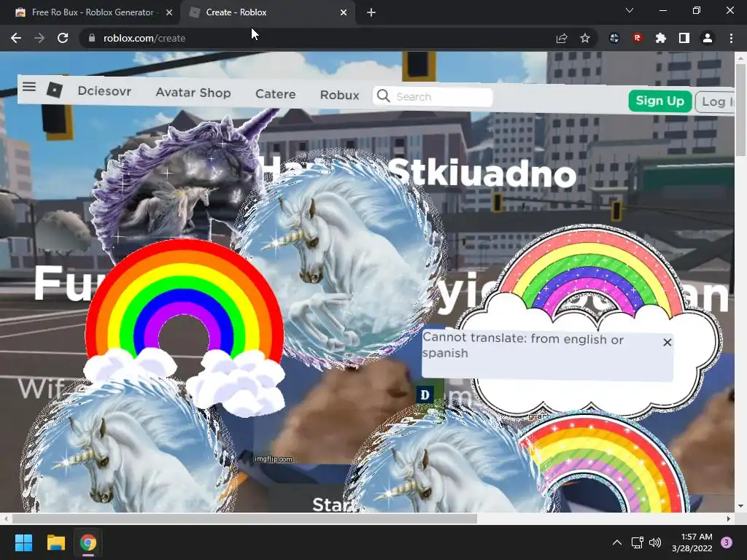Open the Dciesovr nav link

click(104, 91)
